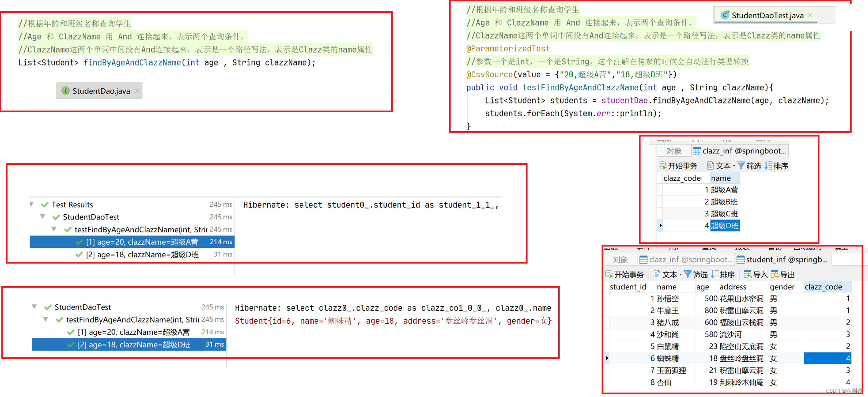
Task: Select 白鼠精 name cell
Action: click(675, 346)
